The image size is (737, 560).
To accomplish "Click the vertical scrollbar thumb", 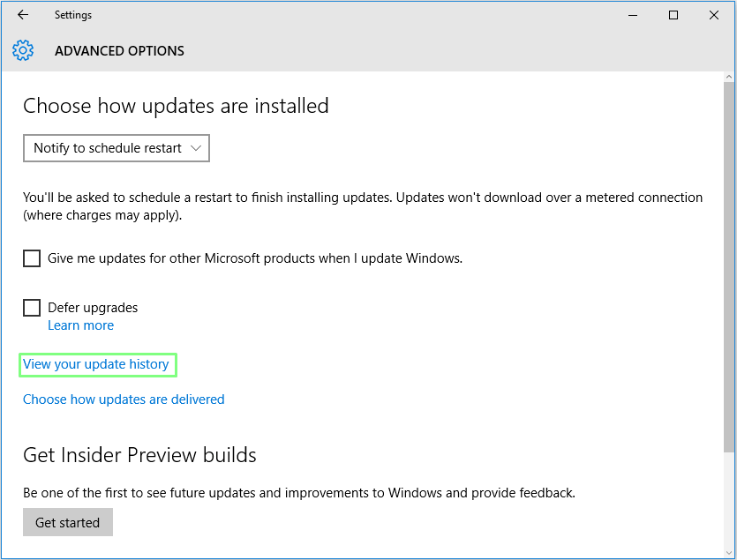I will [729, 265].
